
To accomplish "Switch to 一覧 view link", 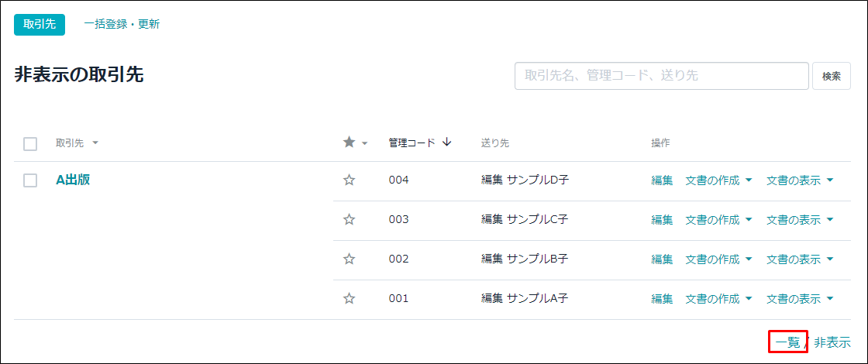I will (787, 342).
